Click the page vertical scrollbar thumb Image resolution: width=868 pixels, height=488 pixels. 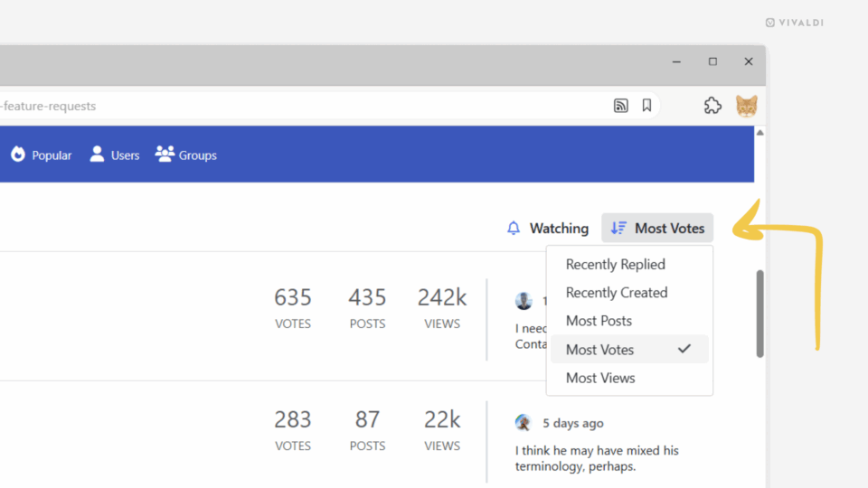(760, 314)
